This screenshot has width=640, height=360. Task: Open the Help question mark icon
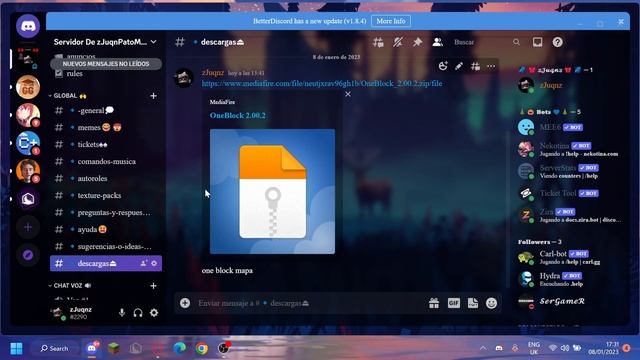(x=558, y=42)
